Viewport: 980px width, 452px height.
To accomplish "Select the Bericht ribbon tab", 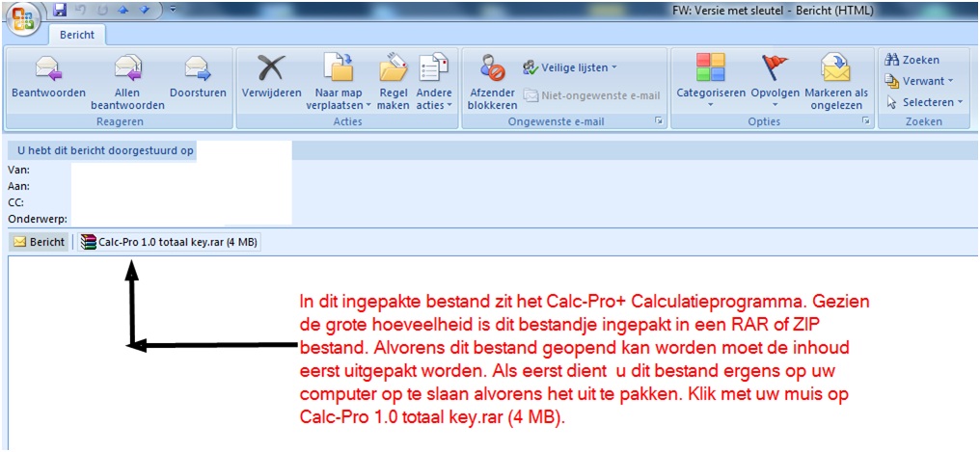I will (77, 34).
